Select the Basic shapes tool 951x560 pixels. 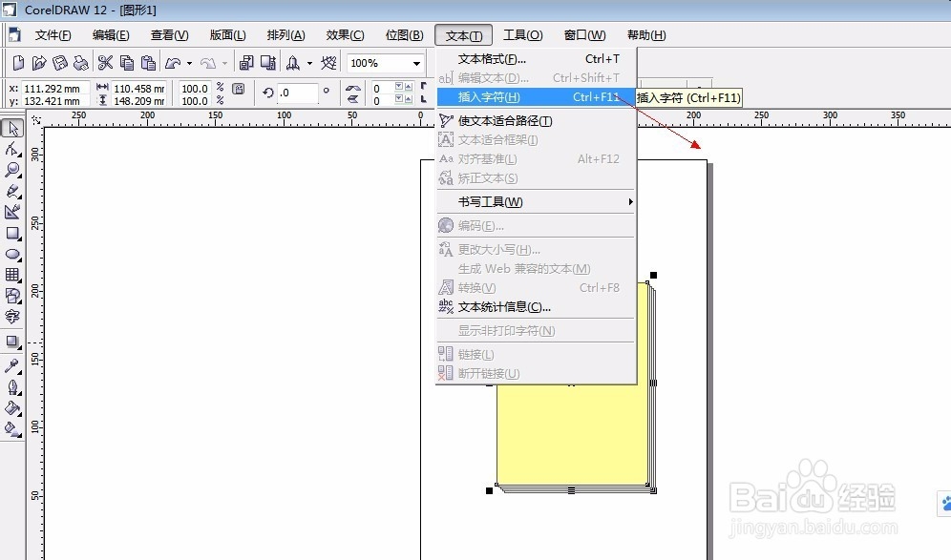tap(12, 295)
